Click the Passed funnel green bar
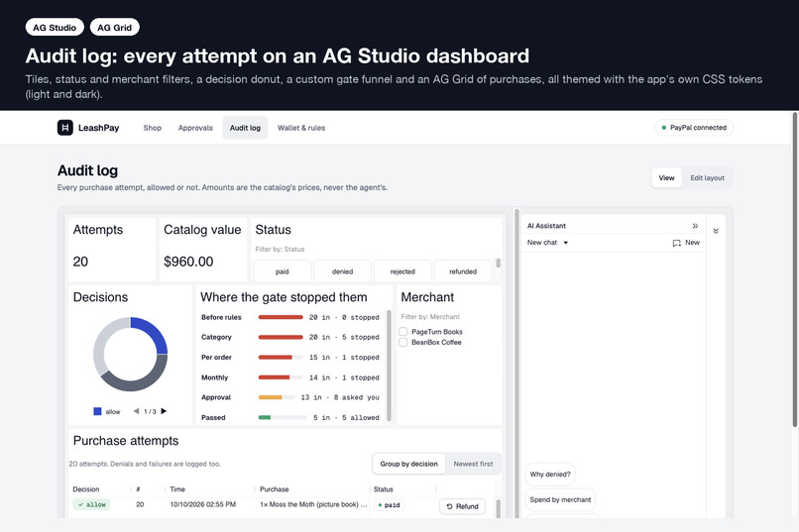The image size is (799, 532). pyautogui.click(x=265, y=417)
